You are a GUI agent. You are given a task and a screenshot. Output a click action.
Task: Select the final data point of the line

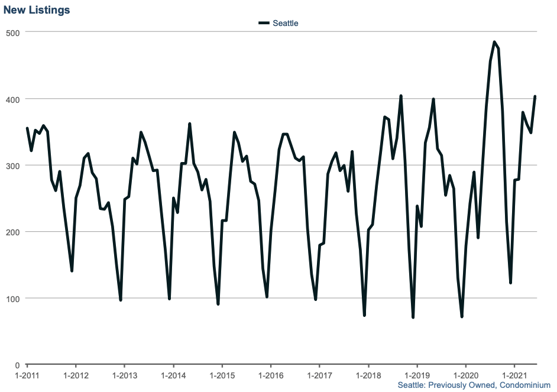(535, 96)
